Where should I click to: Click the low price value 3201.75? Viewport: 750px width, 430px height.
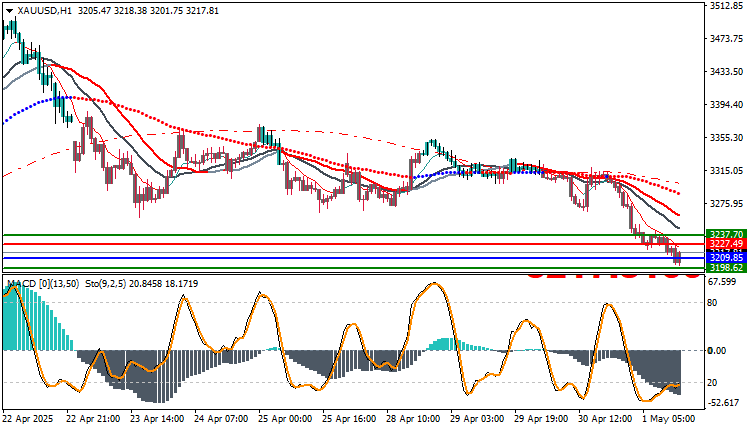click(x=166, y=11)
